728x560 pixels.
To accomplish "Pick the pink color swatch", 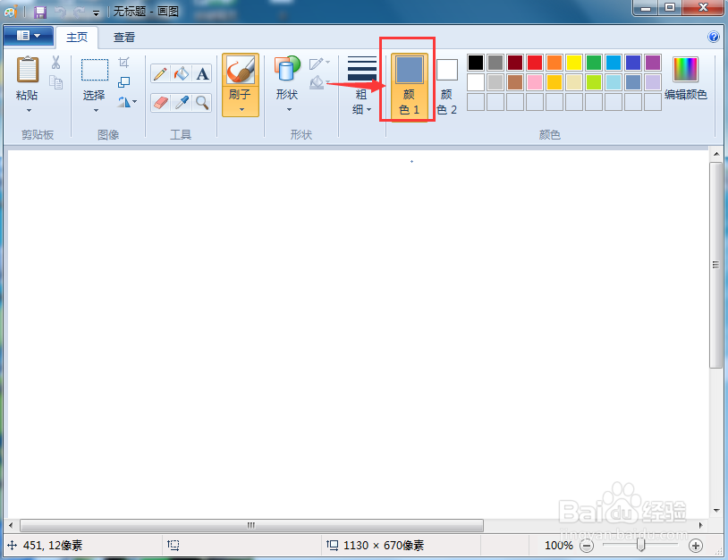I will [535, 82].
